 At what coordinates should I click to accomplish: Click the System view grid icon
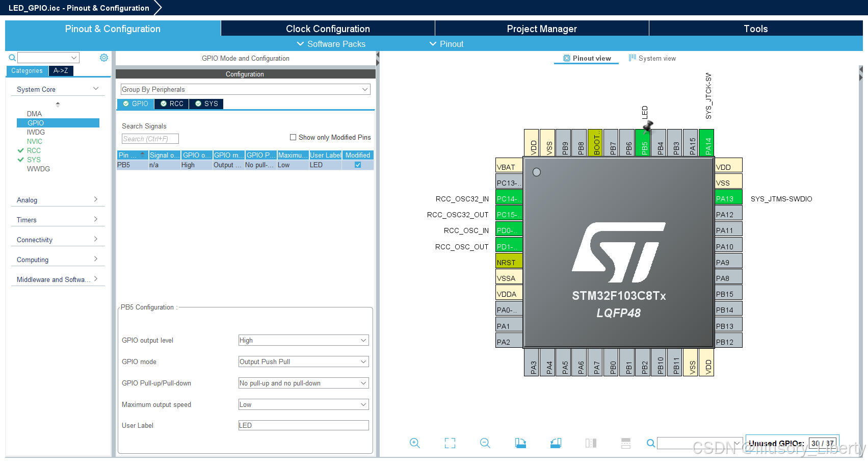(633, 58)
